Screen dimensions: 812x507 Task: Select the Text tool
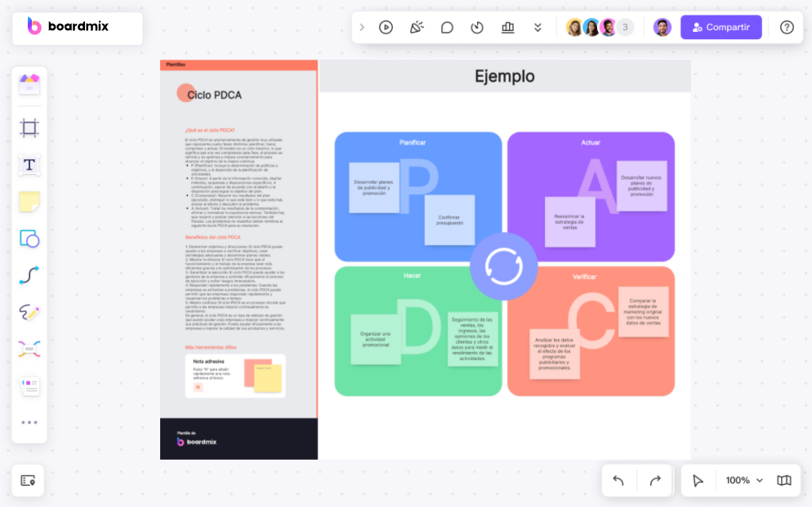pos(29,165)
